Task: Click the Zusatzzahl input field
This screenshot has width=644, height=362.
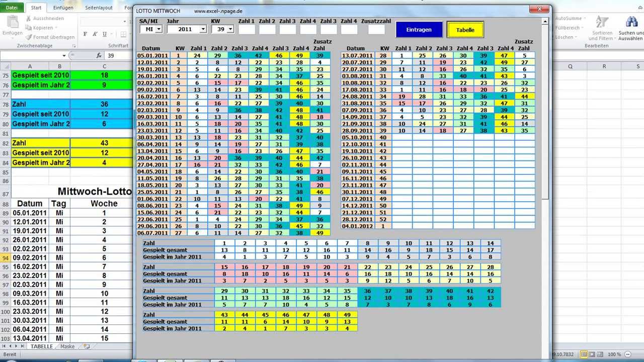Action: tap(376, 30)
